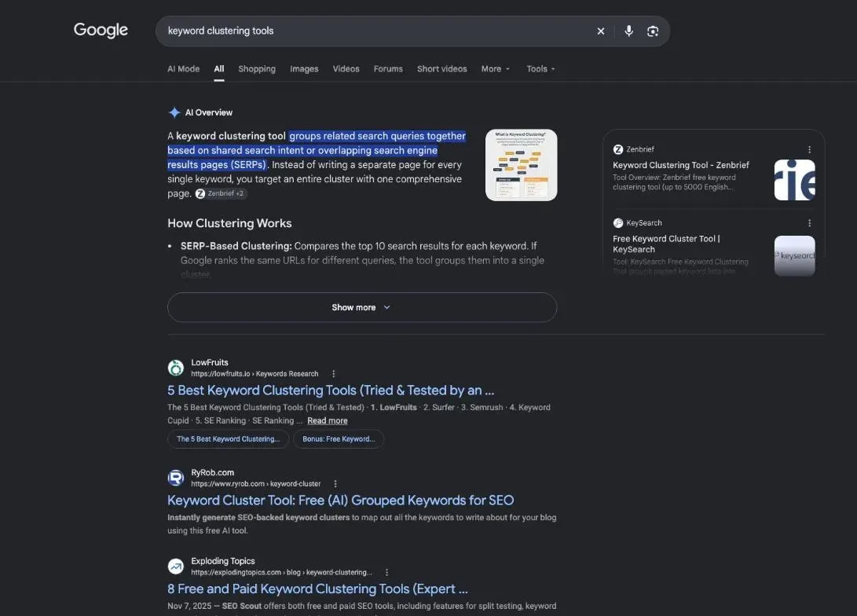Open 'The 5 Best Keyword Clustering...' sitelink chip
The height and width of the screenshot is (616, 857).
pos(228,439)
